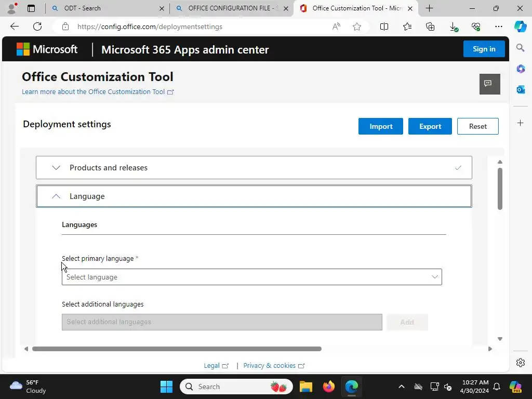Open the Favorites list icon
532x399 pixels.
(x=407, y=26)
